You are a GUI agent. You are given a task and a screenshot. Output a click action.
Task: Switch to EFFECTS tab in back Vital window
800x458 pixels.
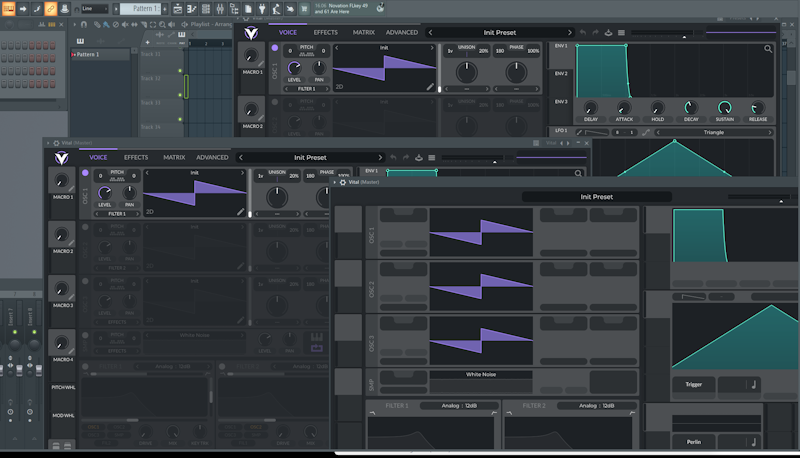pos(326,32)
